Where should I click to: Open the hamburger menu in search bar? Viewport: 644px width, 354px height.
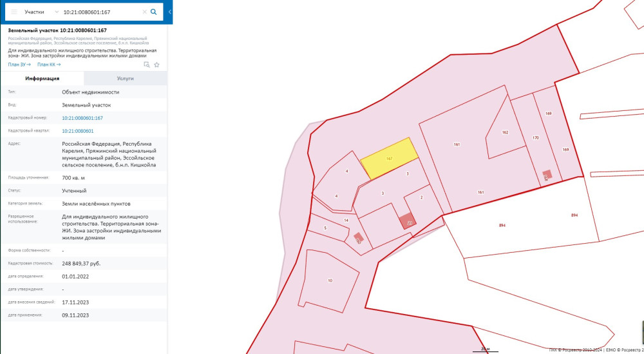coord(14,12)
